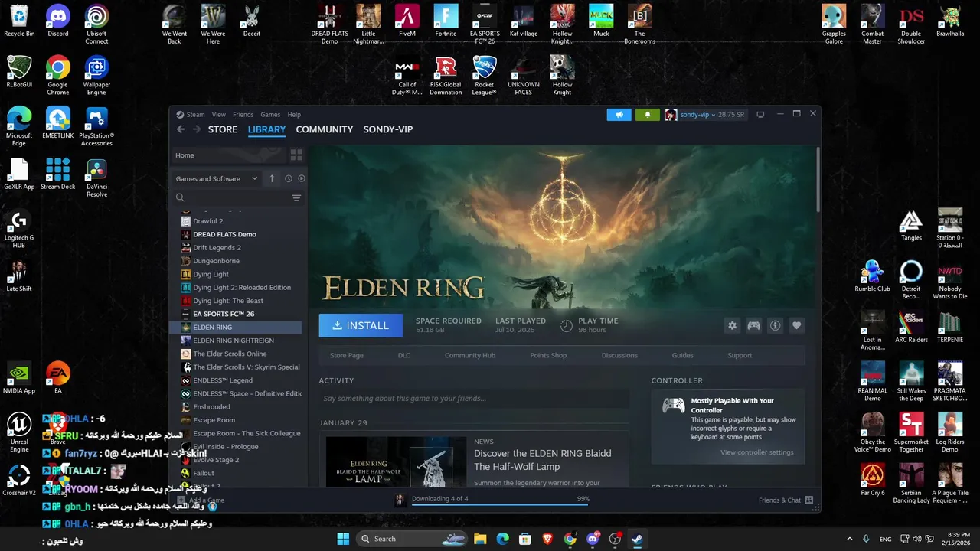This screenshot has width=980, height=551.
Task: Open ELDEN RING manage gear icon
Action: (732, 325)
